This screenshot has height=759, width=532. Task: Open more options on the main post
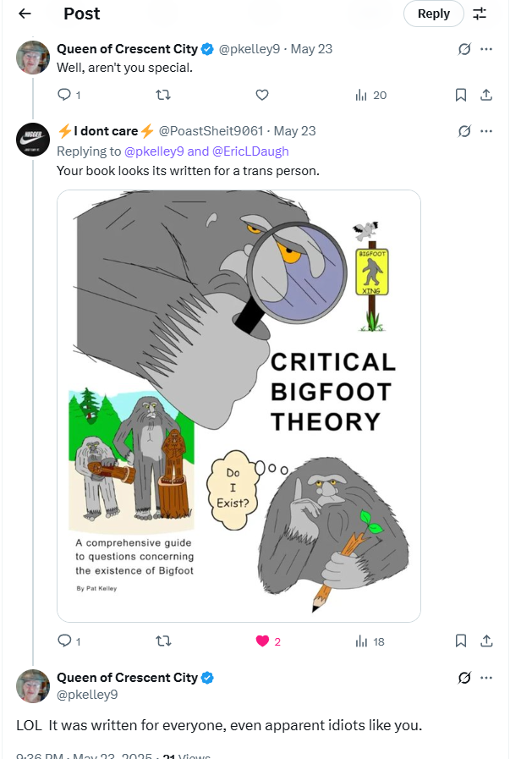486,678
